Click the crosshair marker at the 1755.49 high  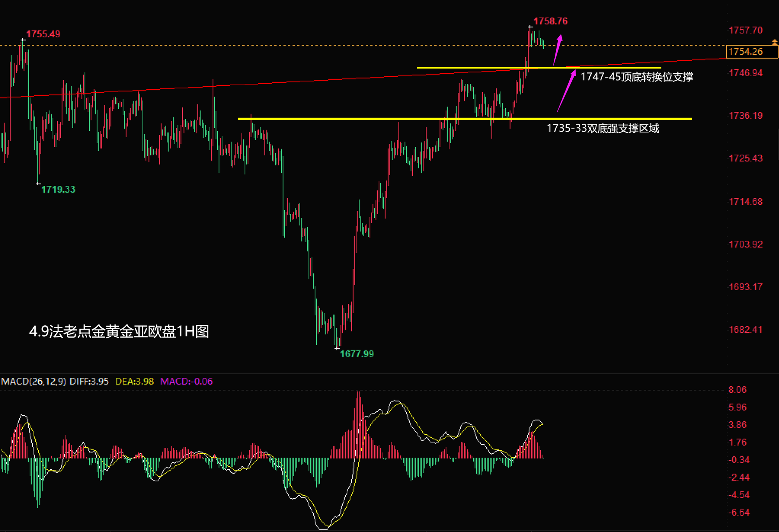tap(23, 40)
